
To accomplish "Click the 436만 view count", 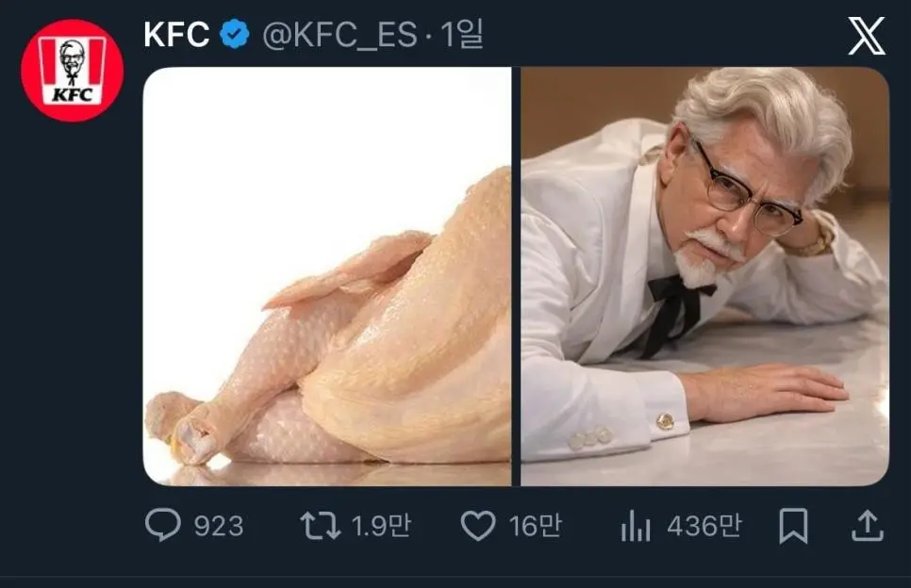I will click(x=704, y=526).
